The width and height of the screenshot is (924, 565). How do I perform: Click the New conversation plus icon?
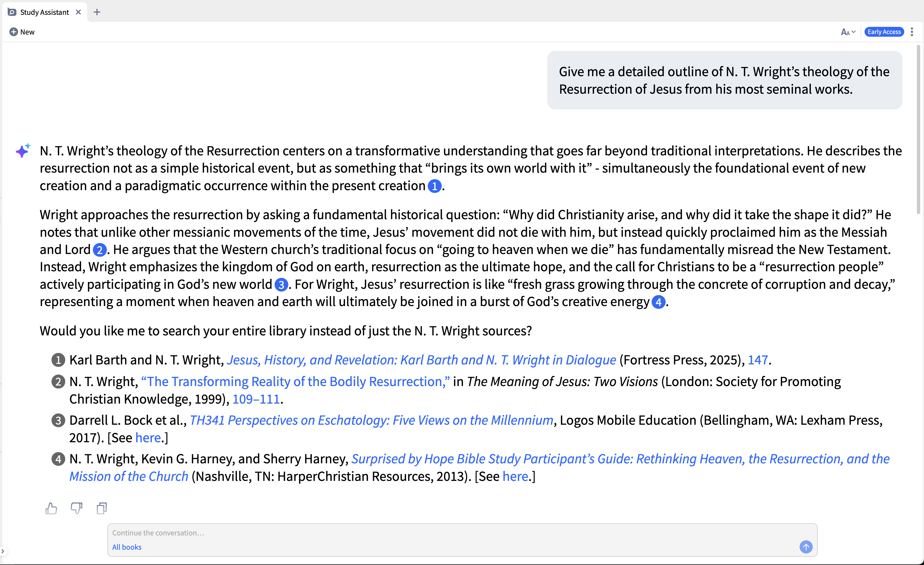13,32
